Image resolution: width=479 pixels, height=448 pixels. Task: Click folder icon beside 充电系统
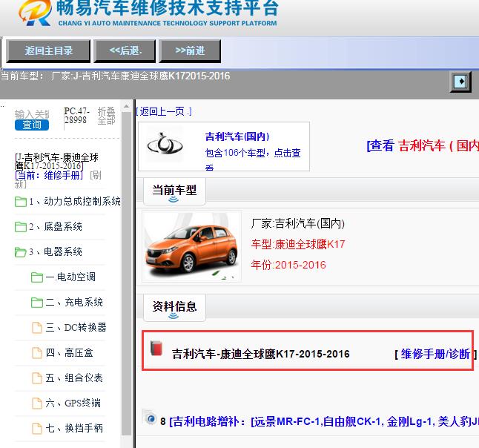point(37,303)
